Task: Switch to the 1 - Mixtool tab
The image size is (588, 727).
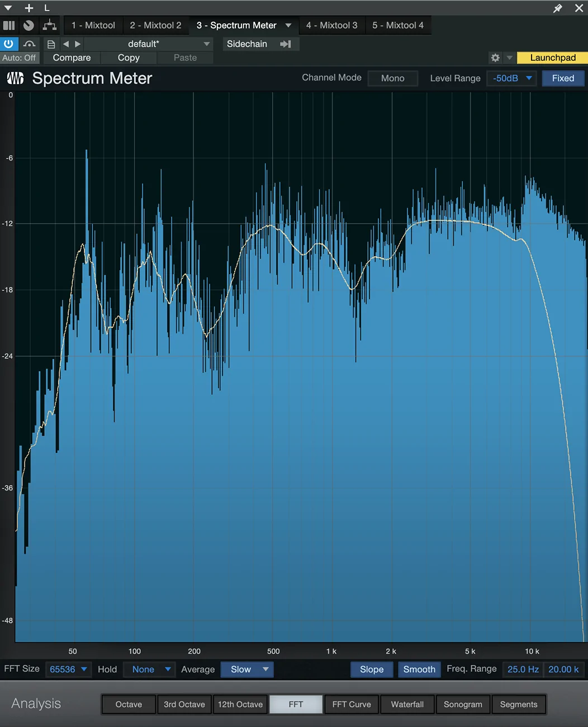Action: tap(93, 25)
